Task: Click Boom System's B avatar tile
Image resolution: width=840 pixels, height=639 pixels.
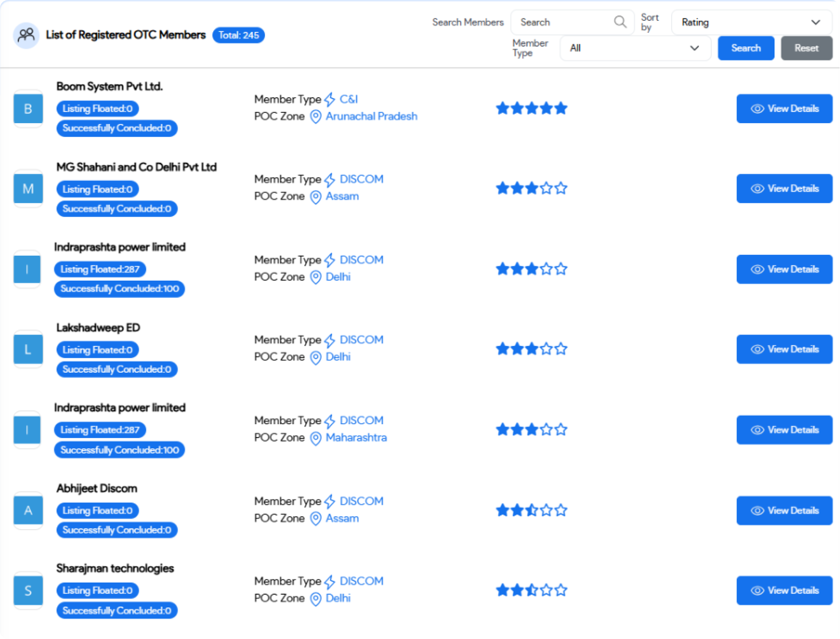Action: [28, 108]
